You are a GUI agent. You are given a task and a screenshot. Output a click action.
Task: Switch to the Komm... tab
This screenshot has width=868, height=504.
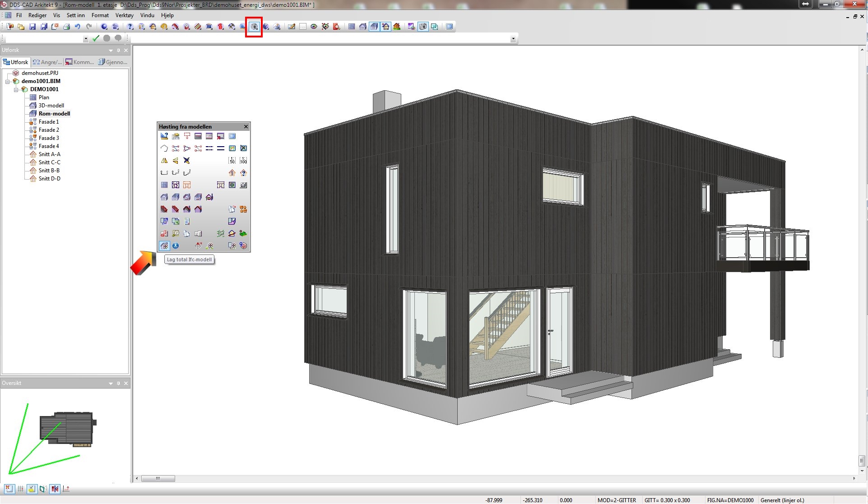click(x=79, y=62)
